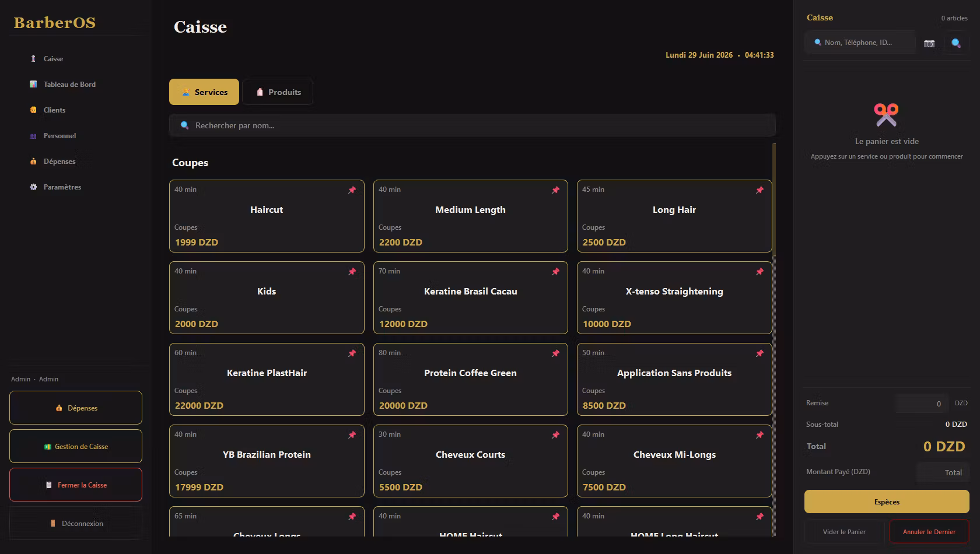Click the BarberOS logo
This screenshot has height=554, width=980.
click(55, 23)
